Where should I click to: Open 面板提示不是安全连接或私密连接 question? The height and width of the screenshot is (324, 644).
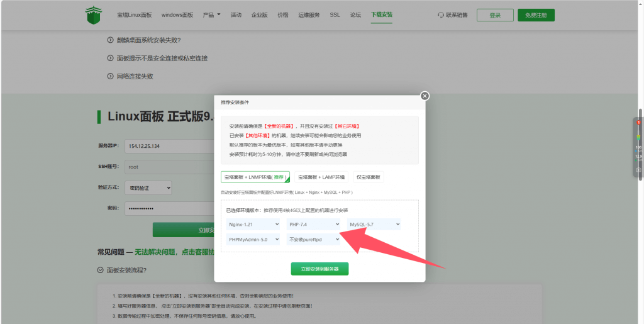pyautogui.click(x=162, y=59)
